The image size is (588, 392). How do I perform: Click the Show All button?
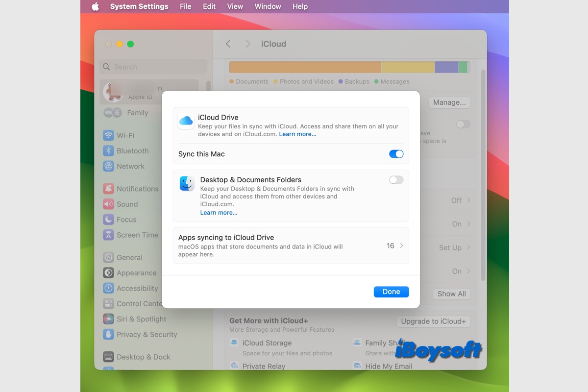(451, 294)
